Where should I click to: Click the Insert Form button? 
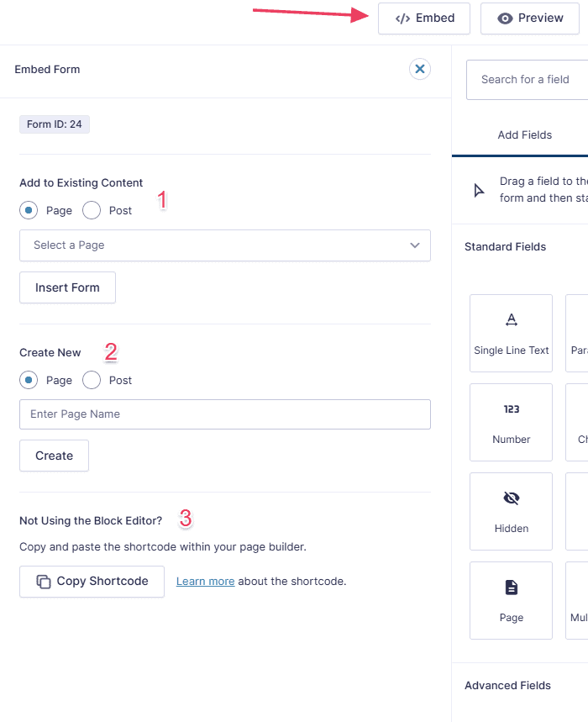coord(68,287)
